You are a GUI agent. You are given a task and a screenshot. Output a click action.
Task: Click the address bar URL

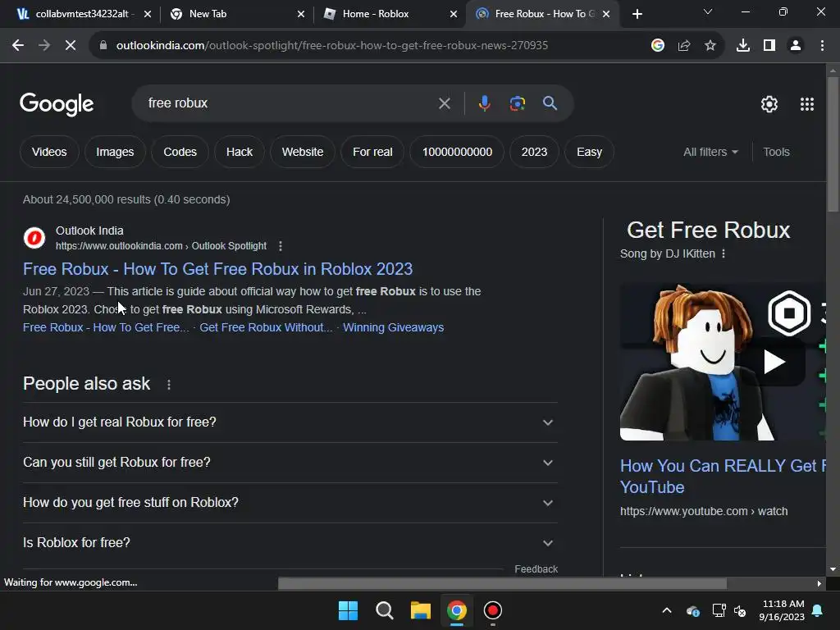click(332, 46)
